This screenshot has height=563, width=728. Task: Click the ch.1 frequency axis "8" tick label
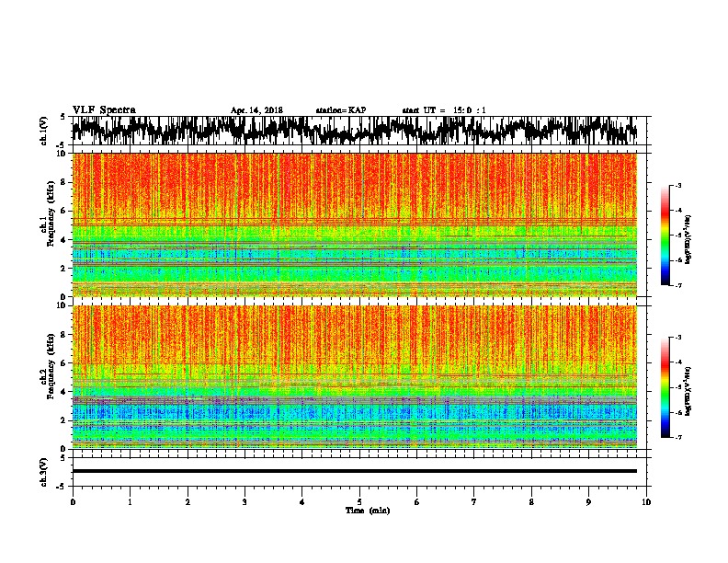(64, 182)
